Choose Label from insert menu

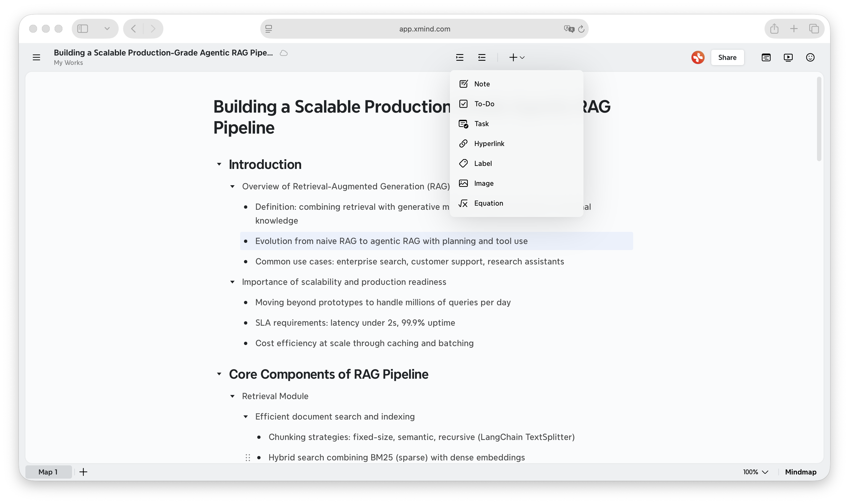pyautogui.click(x=516, y=163)
